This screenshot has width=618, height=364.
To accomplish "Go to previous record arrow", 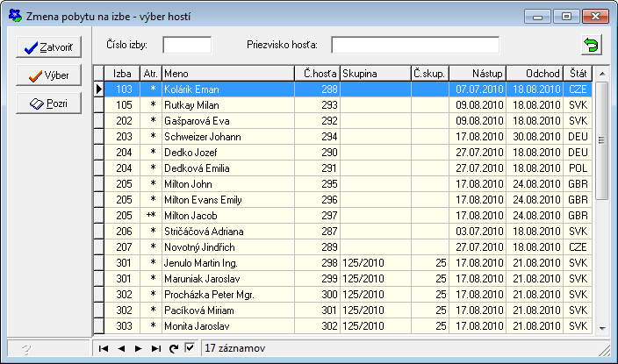I will point(121,348).
